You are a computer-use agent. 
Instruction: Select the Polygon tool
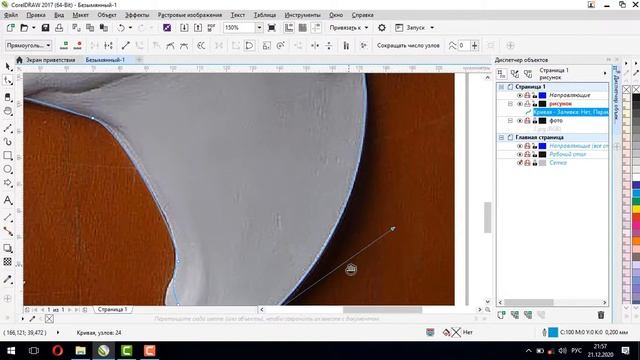point(8,183)
